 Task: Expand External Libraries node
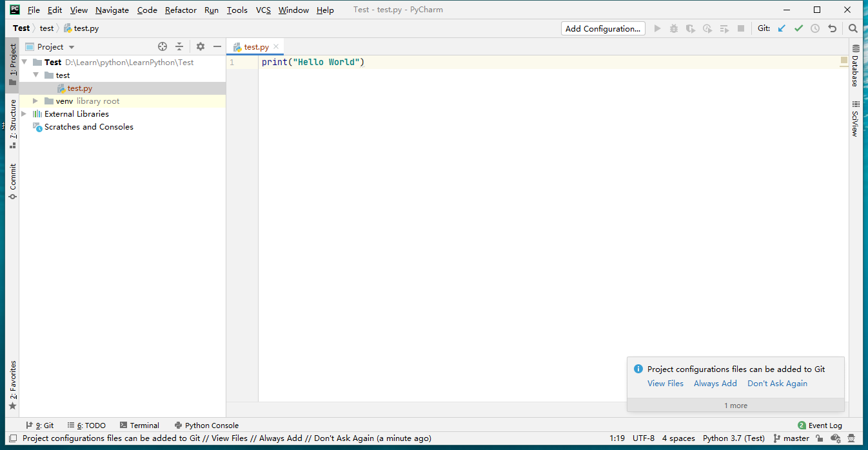25,113
